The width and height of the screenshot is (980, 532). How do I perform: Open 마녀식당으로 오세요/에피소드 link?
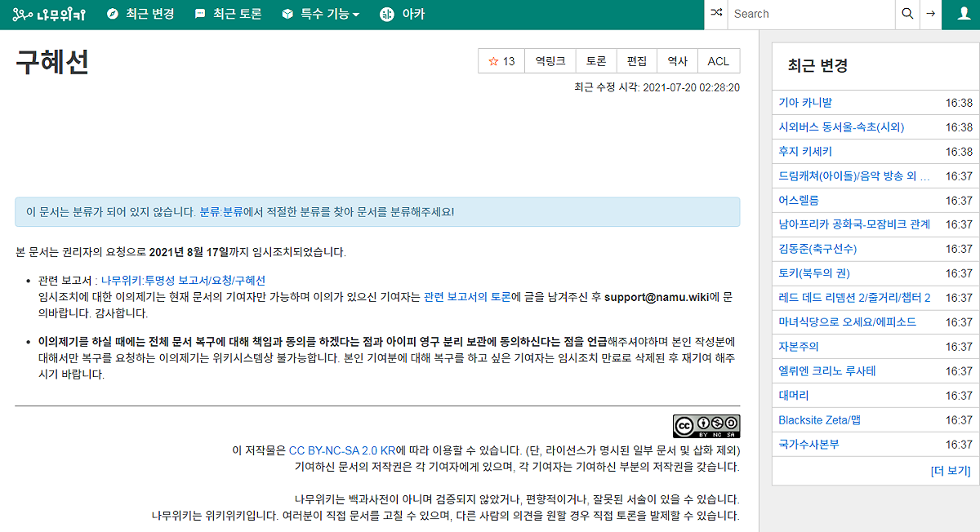click(x=848, y=322)
